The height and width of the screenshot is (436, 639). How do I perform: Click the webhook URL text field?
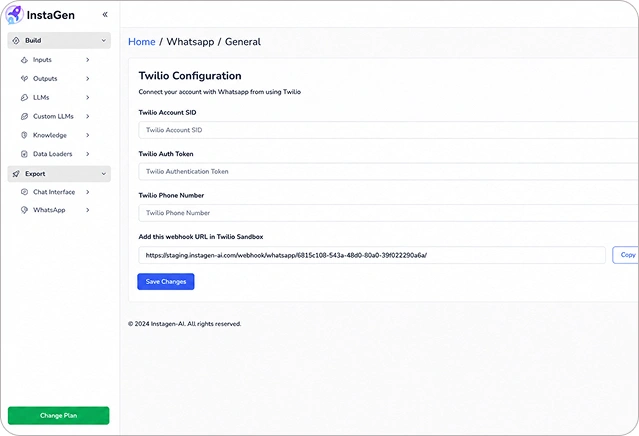[x=372, y=255]
